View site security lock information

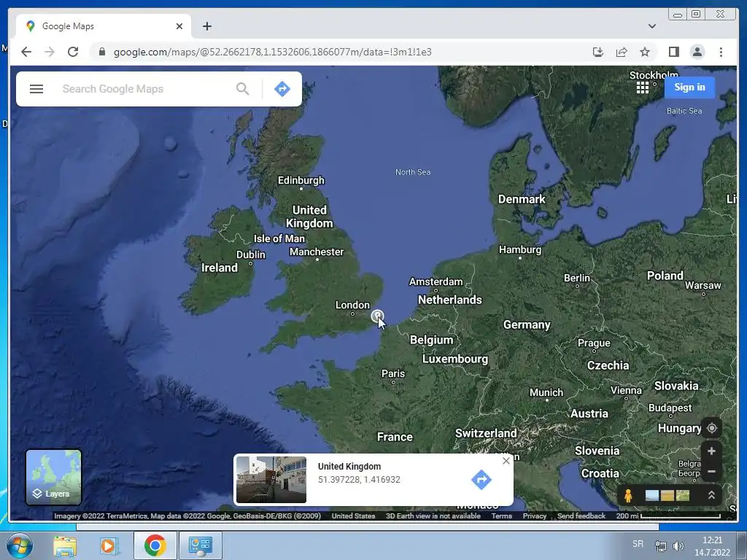point(101,52)
